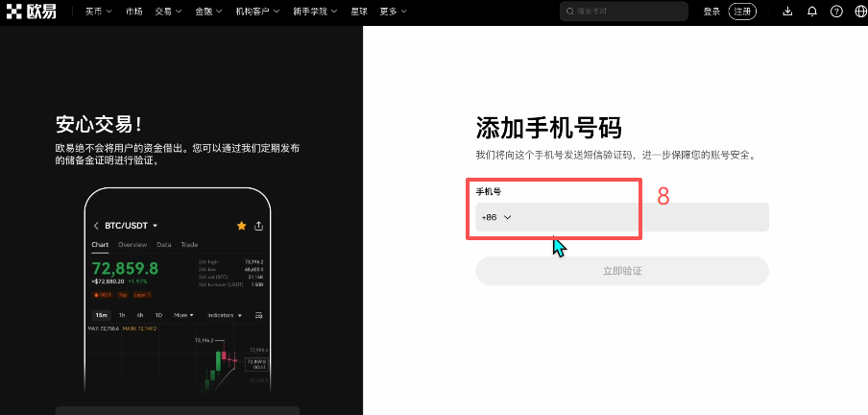Open the More timeframe dropdown

pyautogui.click(x=183, y=315)
